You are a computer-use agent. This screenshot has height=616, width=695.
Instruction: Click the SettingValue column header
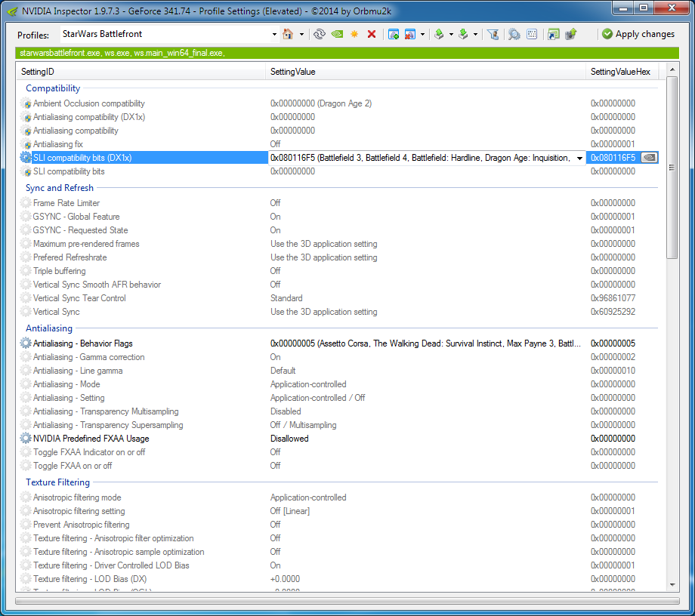tap(426, 72)
